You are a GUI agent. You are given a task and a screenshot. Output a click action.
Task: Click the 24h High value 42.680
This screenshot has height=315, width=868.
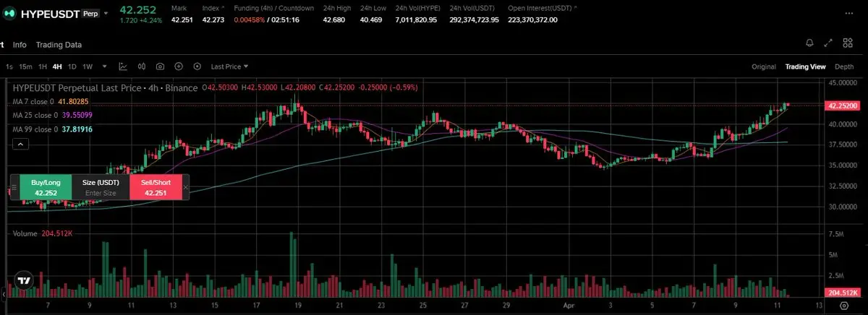tap(336, 20)
